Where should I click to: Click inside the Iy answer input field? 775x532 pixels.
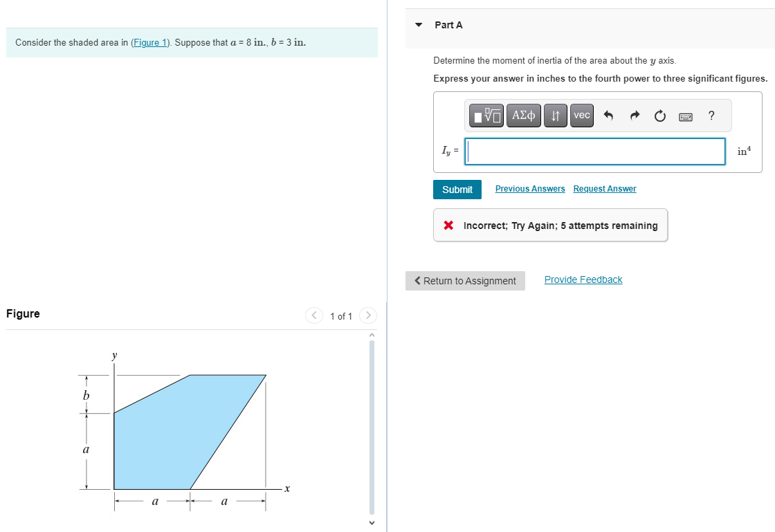[x=595, y=151]
